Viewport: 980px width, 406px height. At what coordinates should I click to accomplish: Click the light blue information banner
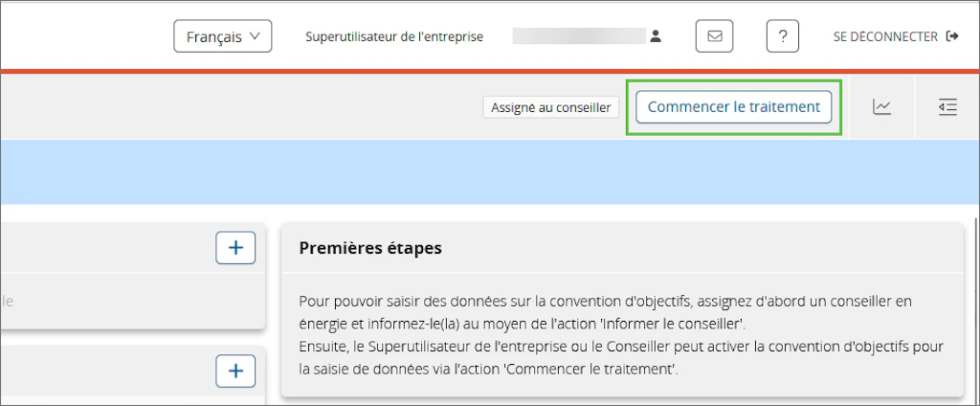pyautogui.click(x=489, y=172)
